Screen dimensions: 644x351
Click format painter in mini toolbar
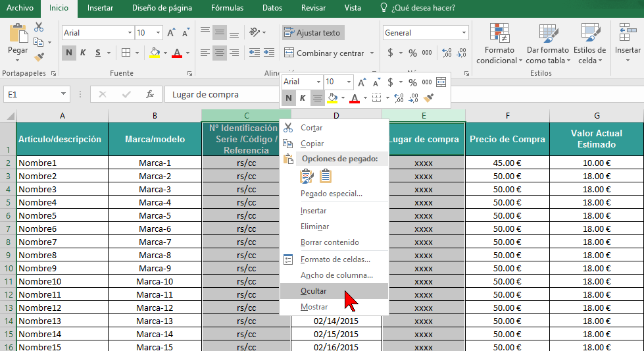428,98
